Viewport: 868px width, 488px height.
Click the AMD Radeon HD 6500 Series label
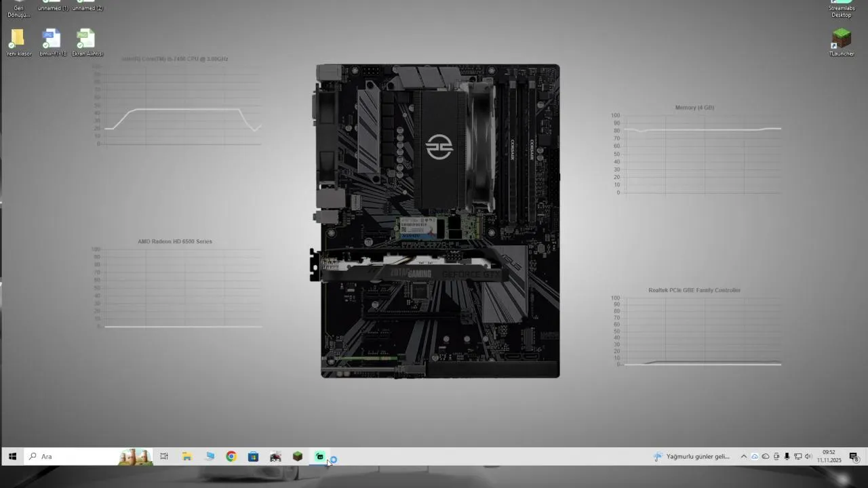174,241
